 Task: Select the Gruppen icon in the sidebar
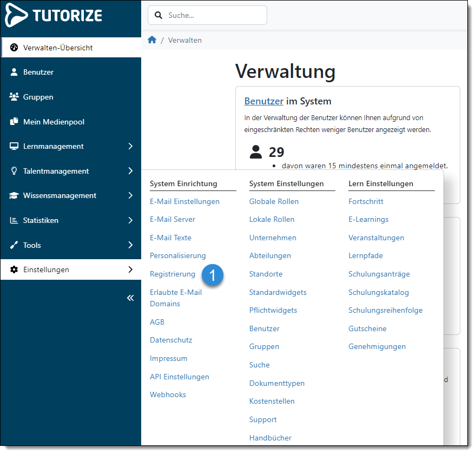click(x=13, y=97)
